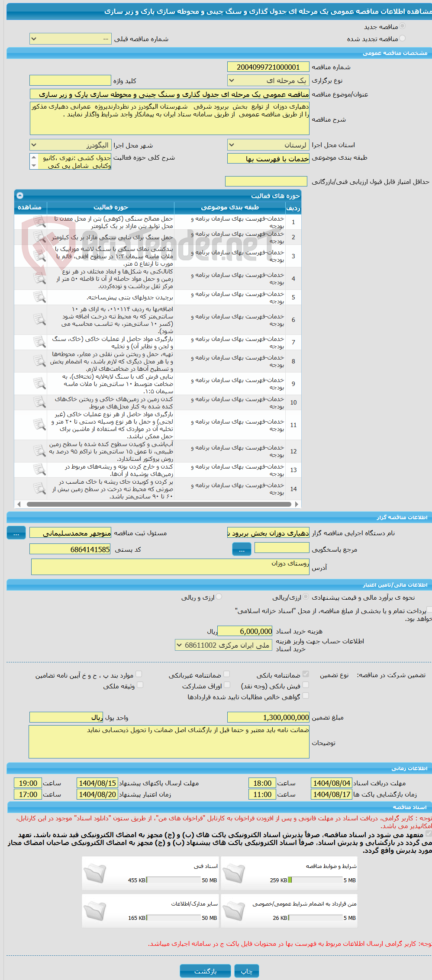This screenshot has height=980, width=432.
Task: Open the view icon for activity row 6
Action: pos(39,319)
